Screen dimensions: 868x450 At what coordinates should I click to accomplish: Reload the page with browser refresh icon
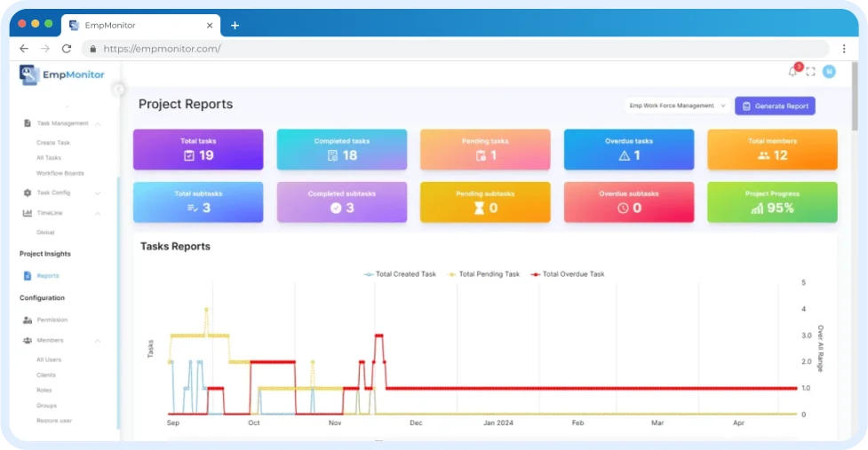(67, 49)
